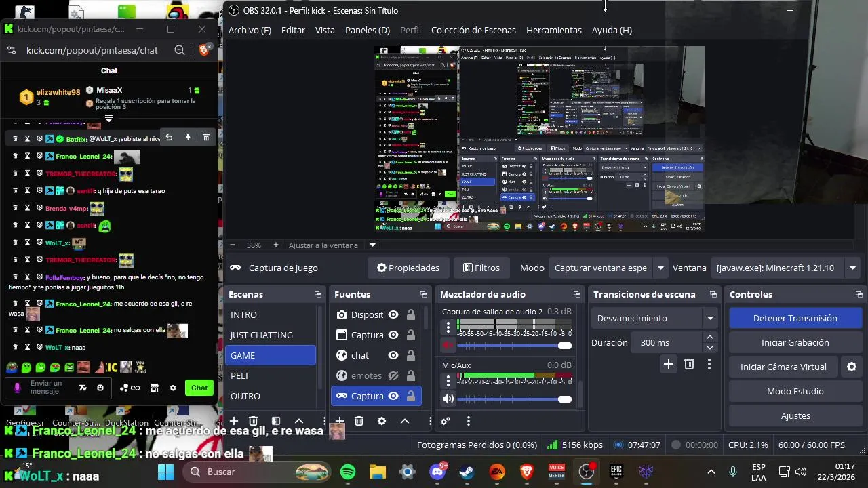Open the emoji picker in the Kick chat box
The width and height of the screenshot is (868, 488).
point(100,388)
